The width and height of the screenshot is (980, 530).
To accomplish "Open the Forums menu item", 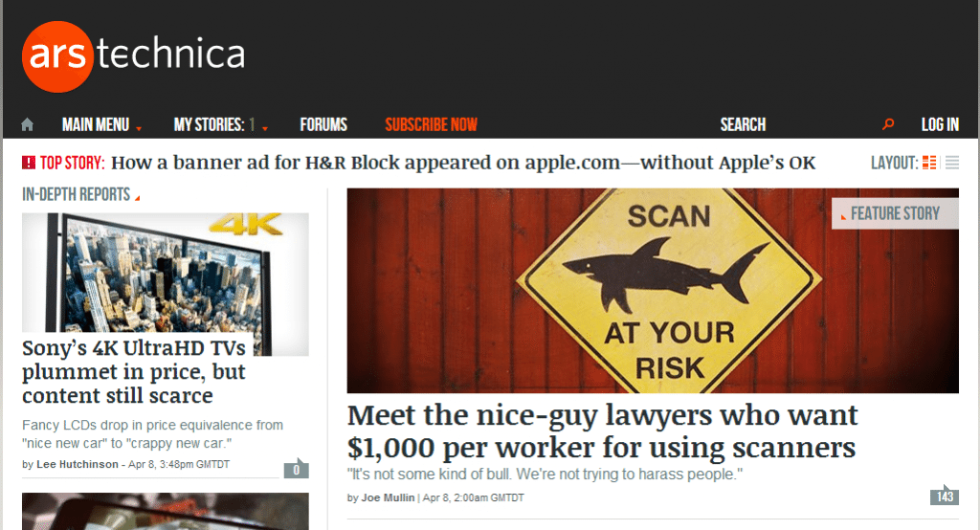I will point(323,124).
